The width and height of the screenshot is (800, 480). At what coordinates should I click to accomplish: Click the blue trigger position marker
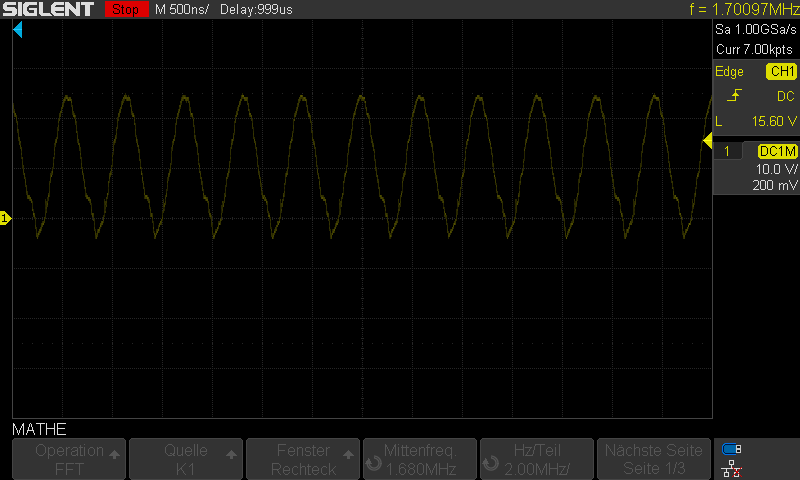[x=18, y=30]
